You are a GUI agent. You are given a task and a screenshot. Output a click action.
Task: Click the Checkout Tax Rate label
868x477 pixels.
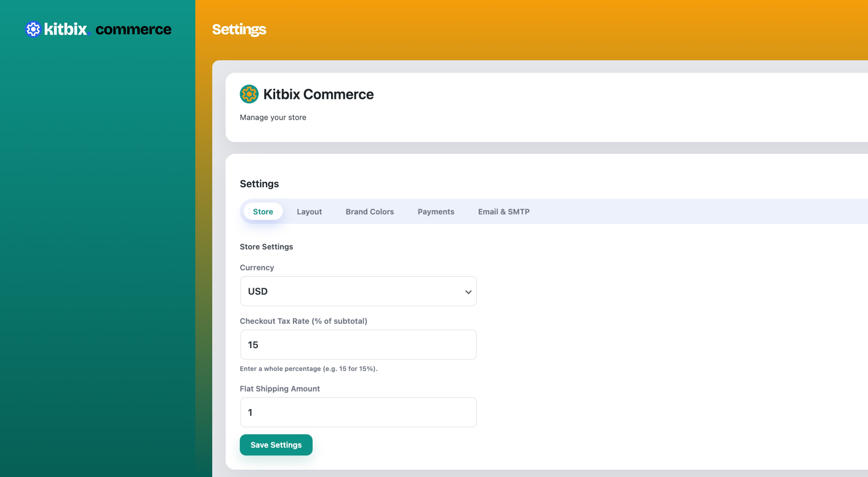pyautogui.click(x=303, y=321)
